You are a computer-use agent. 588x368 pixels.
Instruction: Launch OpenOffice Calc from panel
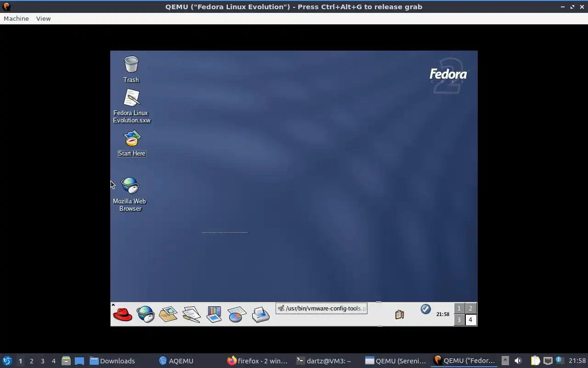[x=237, y=315]
